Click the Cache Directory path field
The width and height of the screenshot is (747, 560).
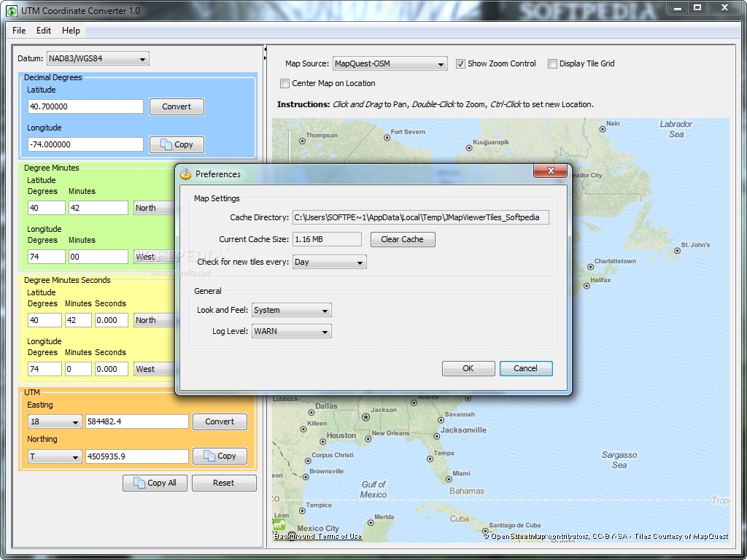pyautogui.click(x=421, y=217)
